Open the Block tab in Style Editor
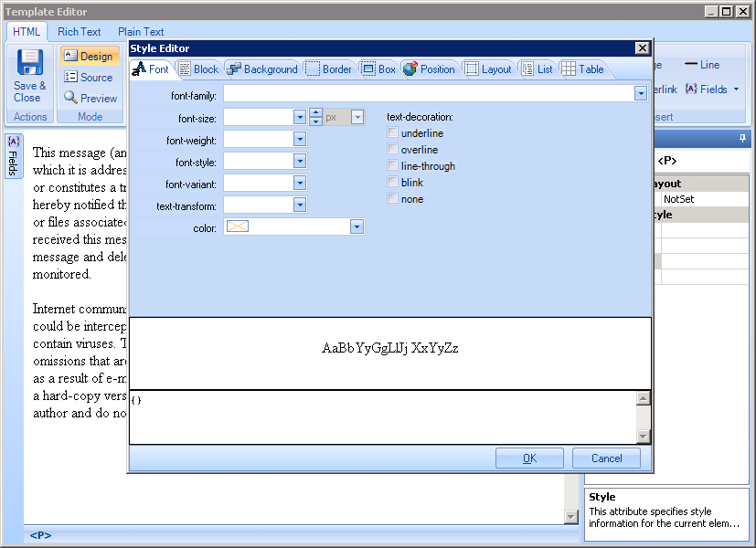This screenshot has width=756, height=548. pyautogui.click(x=198, y=68)
